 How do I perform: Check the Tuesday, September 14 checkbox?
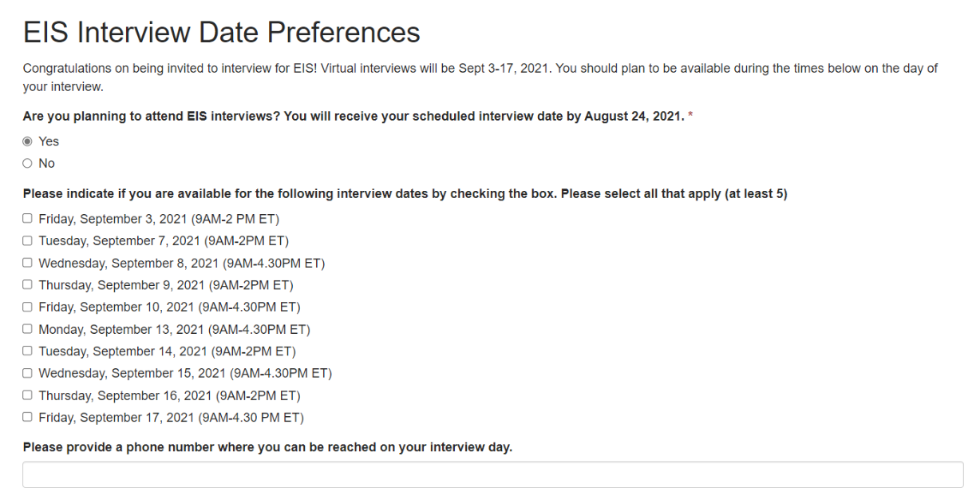[28, 351]
